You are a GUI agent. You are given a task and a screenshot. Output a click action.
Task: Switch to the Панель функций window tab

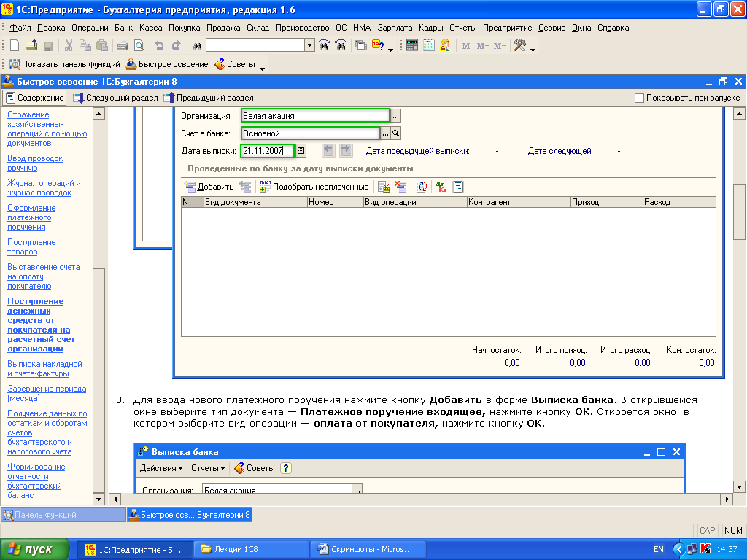point(63,515)
